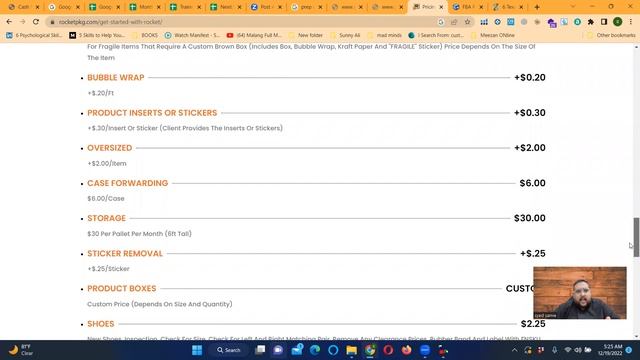The width and height of the screenshot is (640, 360).
Task: Open the Chrome profile avatar
Action: (618, 22)
